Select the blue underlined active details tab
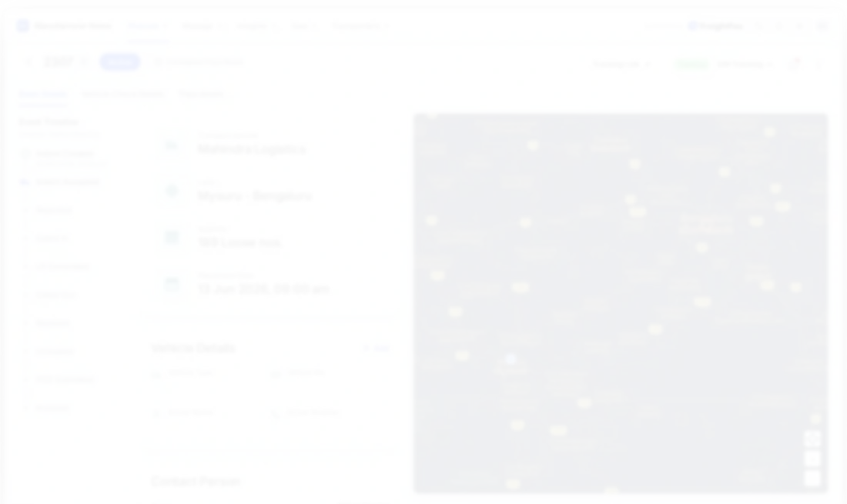 coord(43,95)
